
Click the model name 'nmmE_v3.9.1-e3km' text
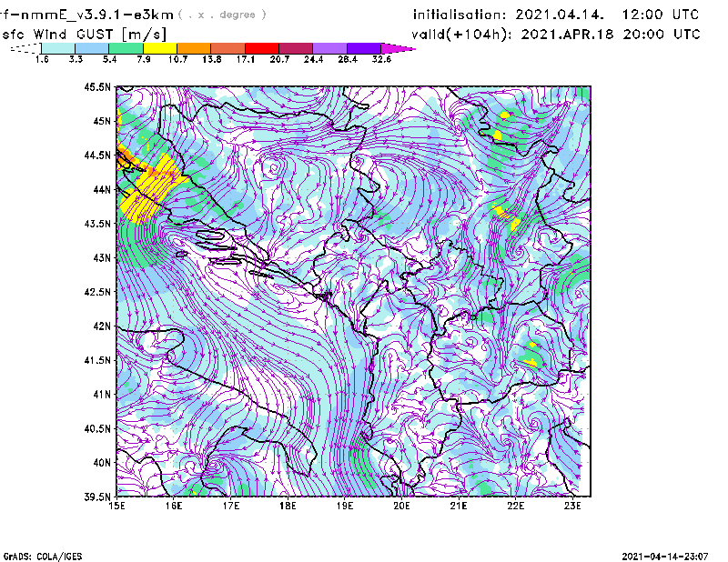coord(96,15)
